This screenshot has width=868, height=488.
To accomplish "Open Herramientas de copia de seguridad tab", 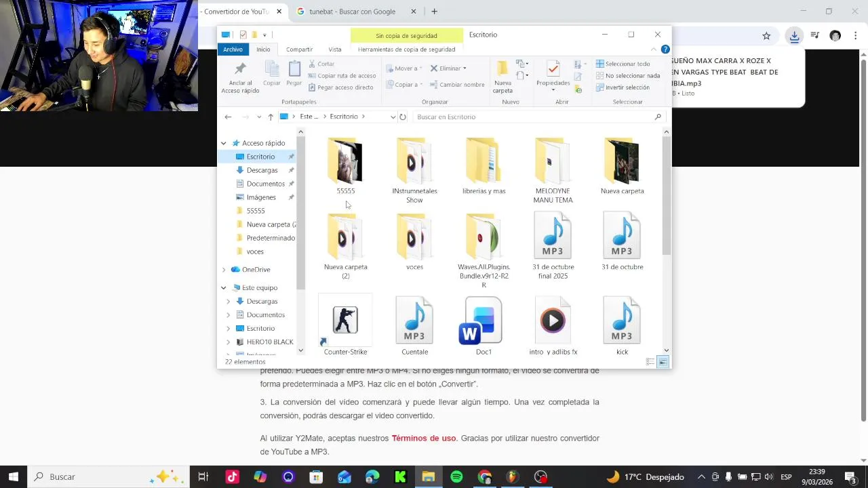I will [x=406, y=49].
